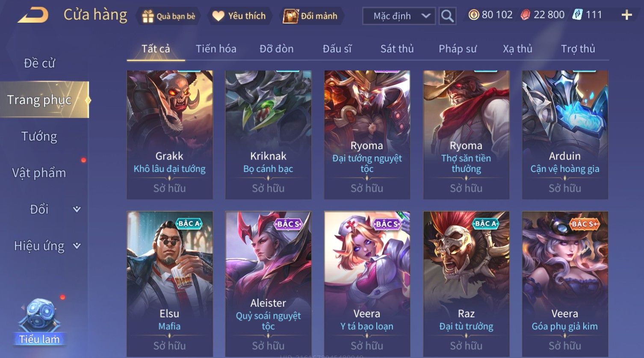This screenshot has width=644, height=358.
Task: Go to Vật phẩm section
Action: pyautogui.click(x=39, y=173)
